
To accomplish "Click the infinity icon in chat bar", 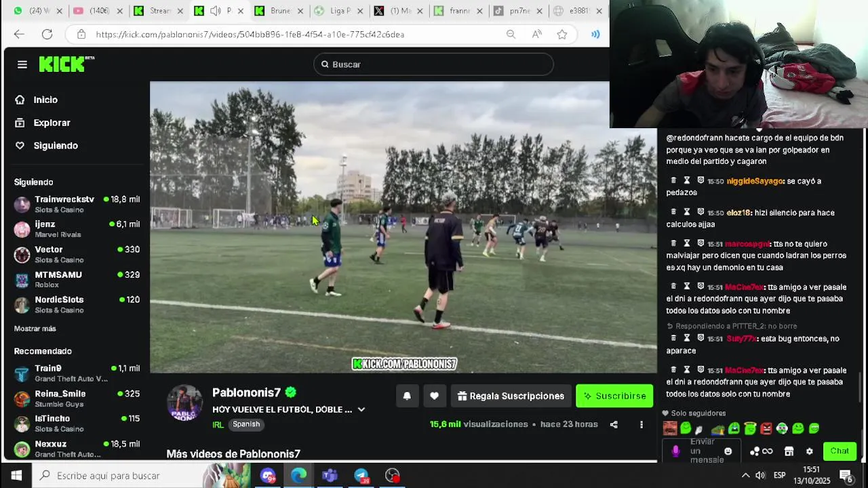I will tap(768, 451).
